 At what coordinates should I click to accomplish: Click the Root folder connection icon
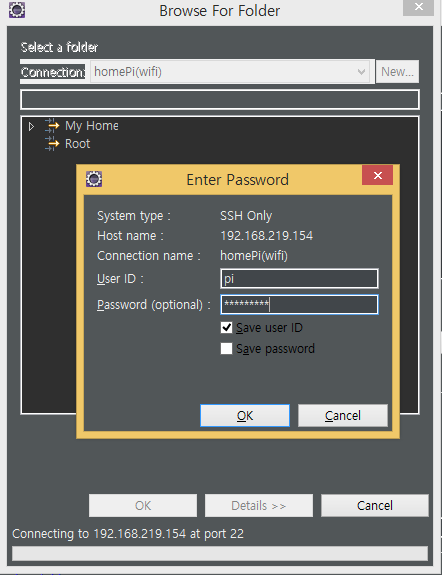pos(52,143)
